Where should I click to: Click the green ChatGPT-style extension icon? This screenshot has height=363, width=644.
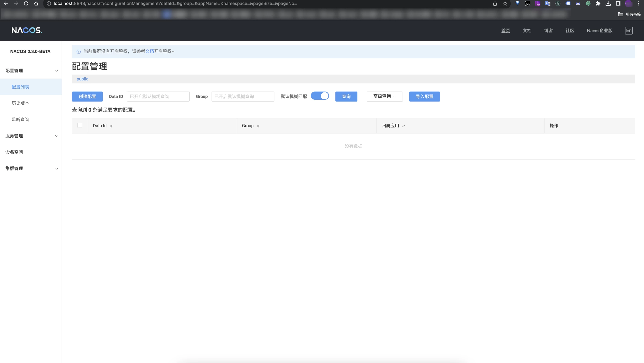(588, 3)
